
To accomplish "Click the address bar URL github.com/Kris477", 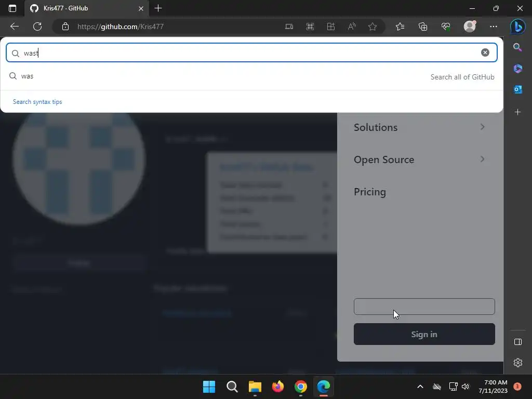I will pyautogui.click(x=121, y=26).
